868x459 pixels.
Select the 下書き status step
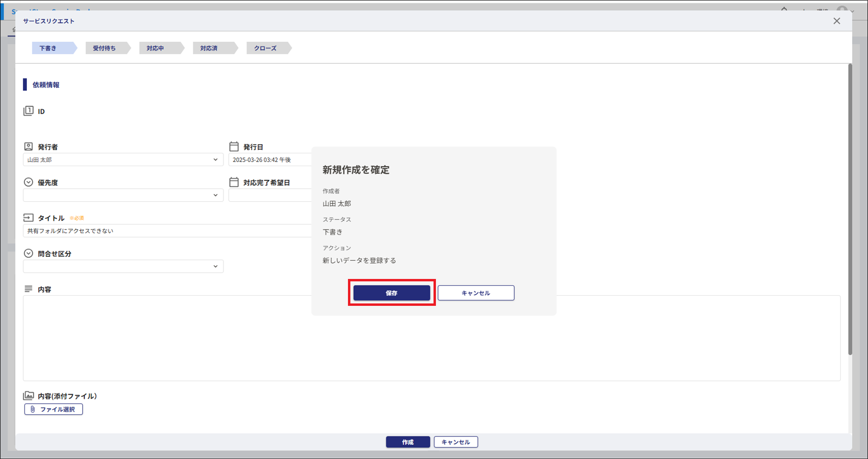(x=48, y=48)
